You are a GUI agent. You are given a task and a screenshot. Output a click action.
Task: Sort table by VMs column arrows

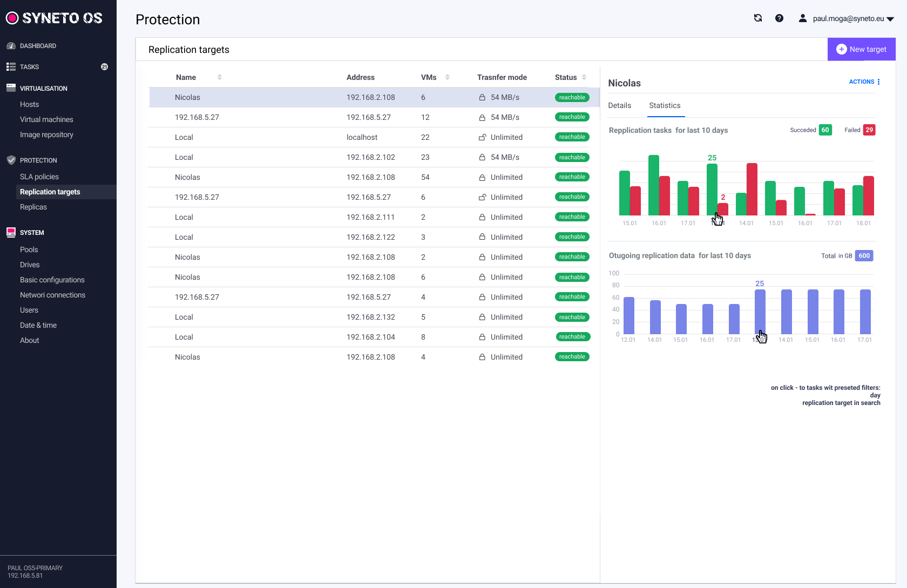447,77
